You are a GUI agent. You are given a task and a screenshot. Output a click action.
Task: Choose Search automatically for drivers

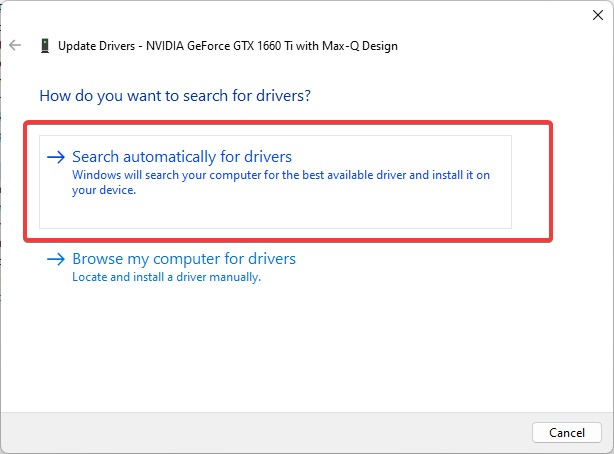click(275, 182)
